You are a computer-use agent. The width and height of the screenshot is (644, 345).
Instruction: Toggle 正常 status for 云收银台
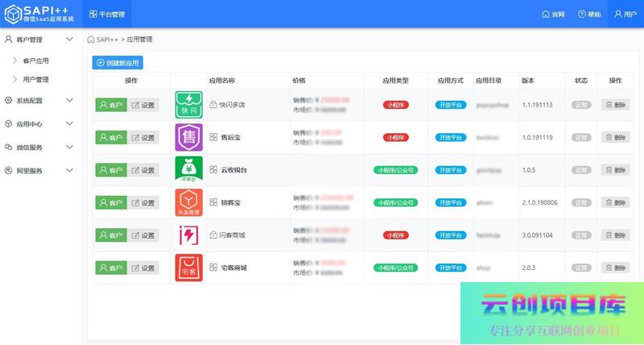(581, 170)
